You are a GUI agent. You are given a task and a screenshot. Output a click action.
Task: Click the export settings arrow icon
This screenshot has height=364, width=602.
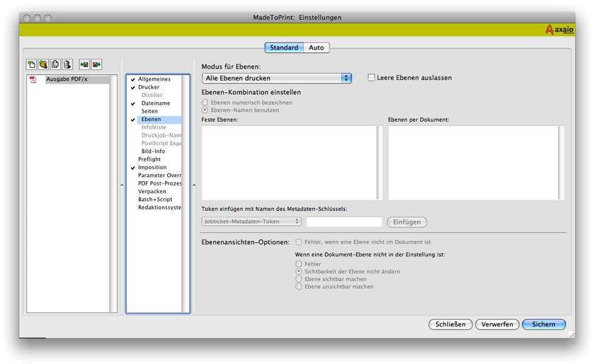coord(96,64)
